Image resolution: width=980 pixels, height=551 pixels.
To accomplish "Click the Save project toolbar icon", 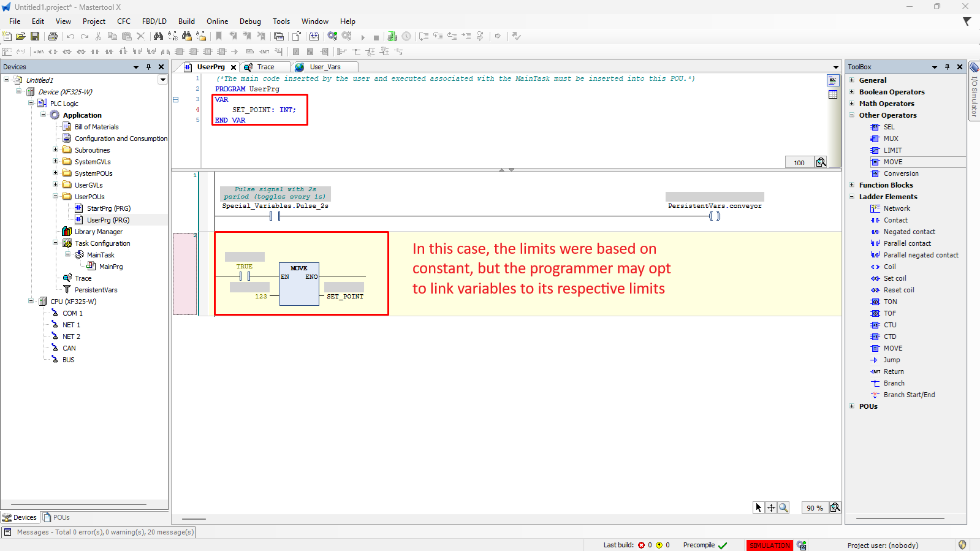I will point(35,36).
